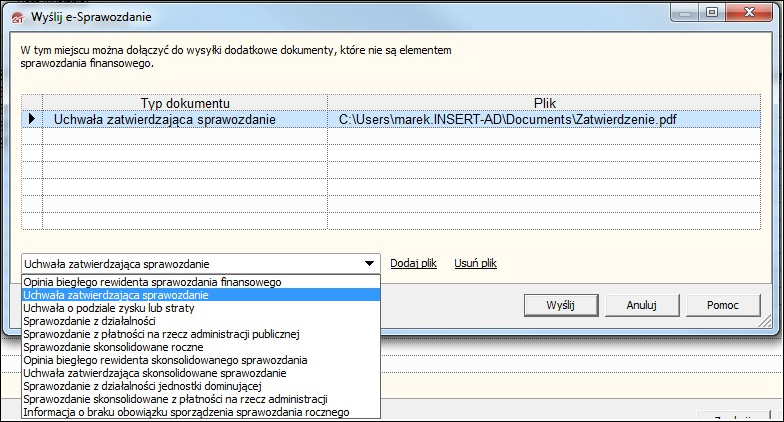Choose Uchwała zatwierdzająca sprawozdanie list option

point(201,295)
